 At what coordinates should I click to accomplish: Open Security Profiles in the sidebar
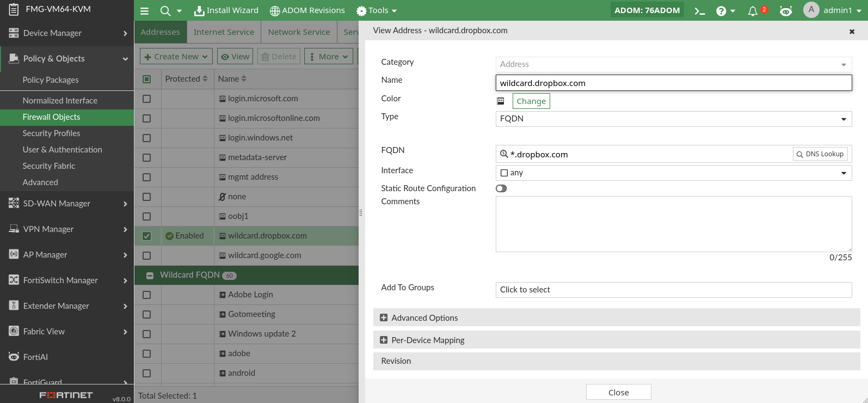(x=51, y=133)
